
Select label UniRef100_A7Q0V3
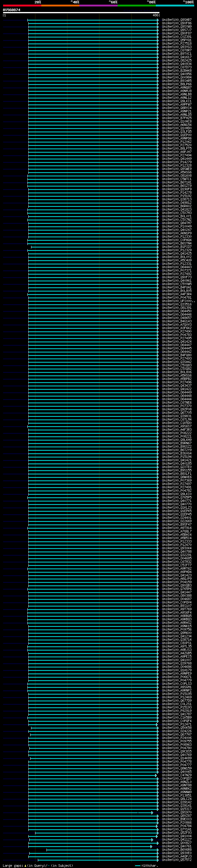tap(177, 325)
